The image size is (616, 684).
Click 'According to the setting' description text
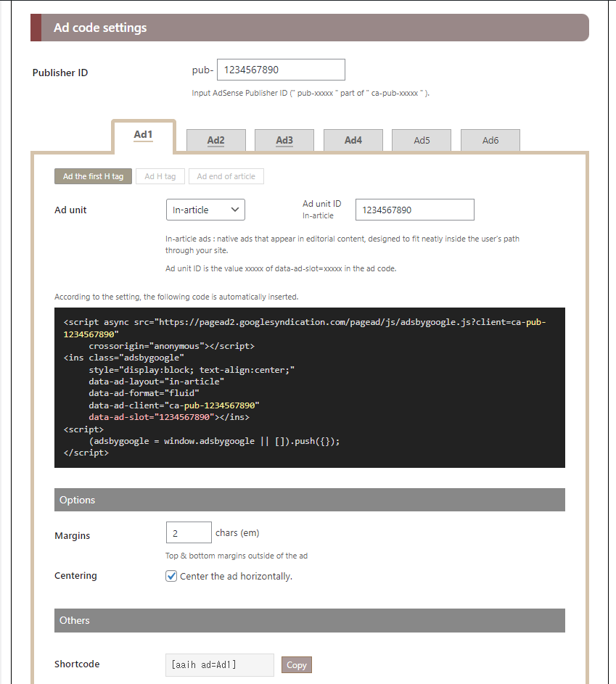click(x=176, y=297)
